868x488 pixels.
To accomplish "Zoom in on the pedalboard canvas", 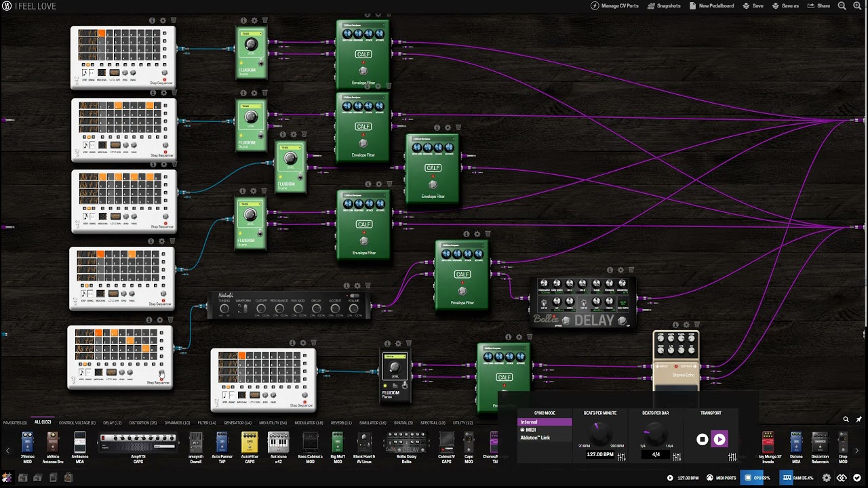I will (858, 6).
